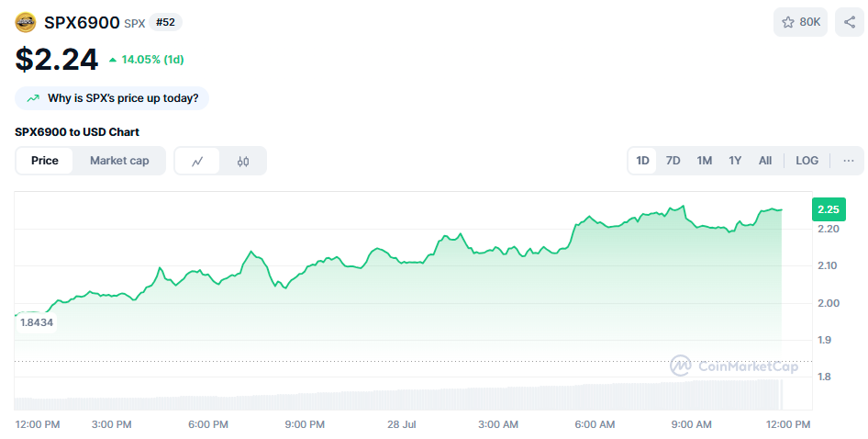
Task: Click the 1.8434 opening price label
Action: (37, 322)
